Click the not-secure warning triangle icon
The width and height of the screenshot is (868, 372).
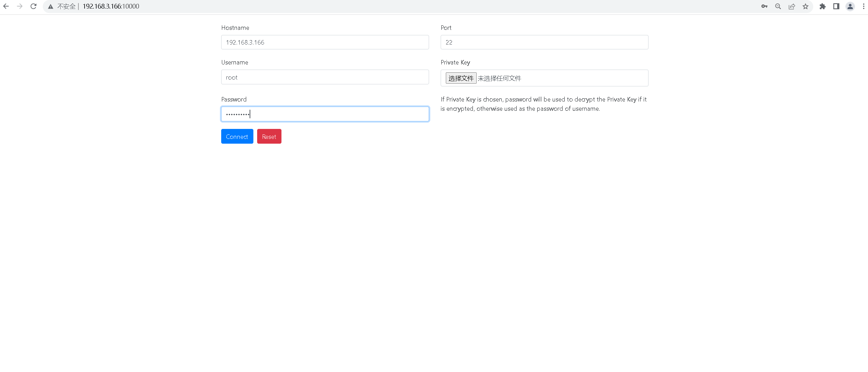[x=51, y=7]
